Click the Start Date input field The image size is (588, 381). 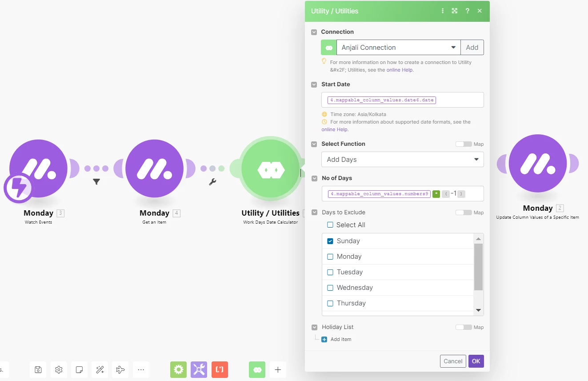[403, 100]
